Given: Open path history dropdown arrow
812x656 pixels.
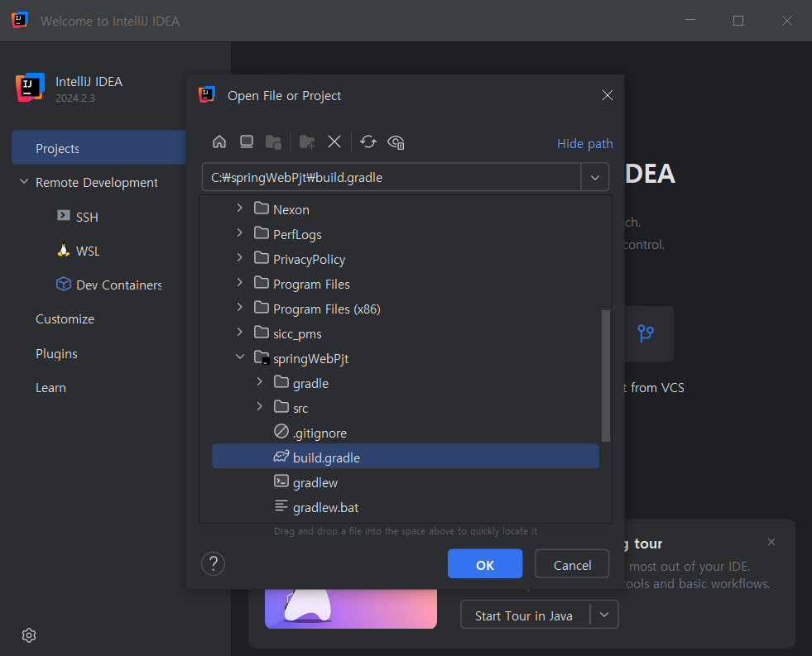Looking at the screenshot, I should [x=595, y=178].
